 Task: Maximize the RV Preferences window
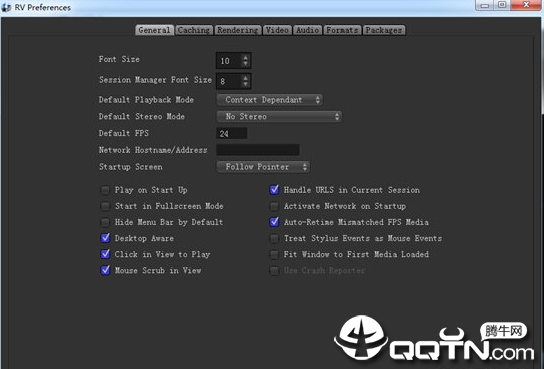click(502, 5)
